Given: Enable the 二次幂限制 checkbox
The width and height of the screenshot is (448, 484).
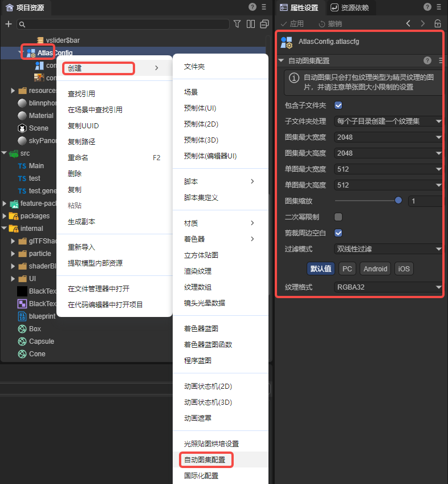Looking at the screenshot, I should 338,217.
